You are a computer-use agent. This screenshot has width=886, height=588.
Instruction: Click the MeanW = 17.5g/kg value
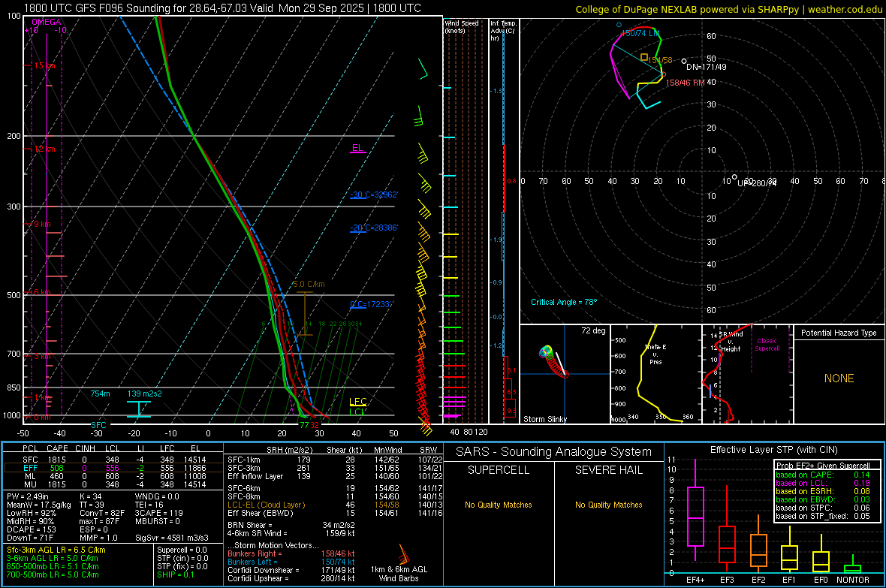click(39, 505)
